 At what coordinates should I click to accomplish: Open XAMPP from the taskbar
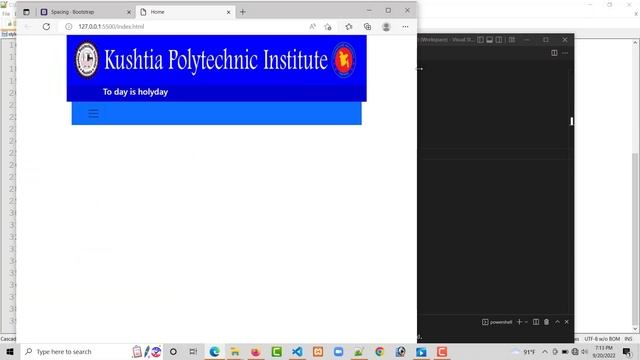[x=318, y=351]
